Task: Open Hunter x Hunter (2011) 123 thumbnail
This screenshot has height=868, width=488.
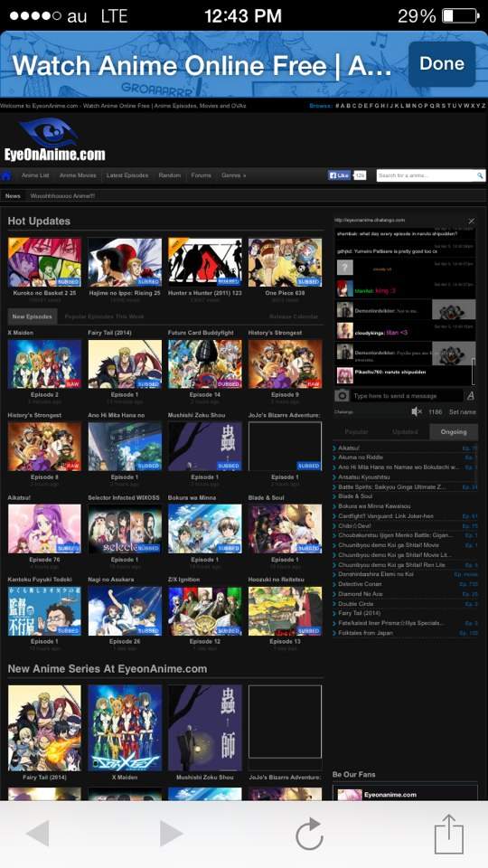Action: [x=205, y=262]
